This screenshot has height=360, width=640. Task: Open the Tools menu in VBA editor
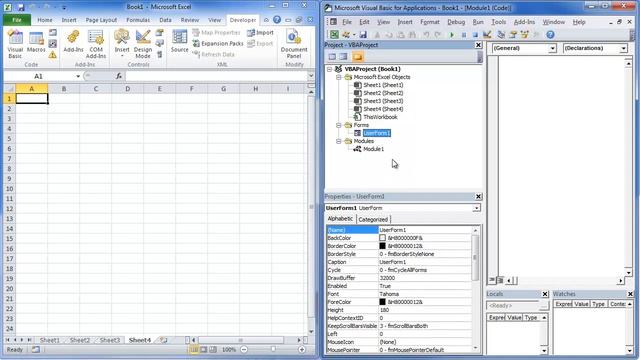[x=498, y=22]
